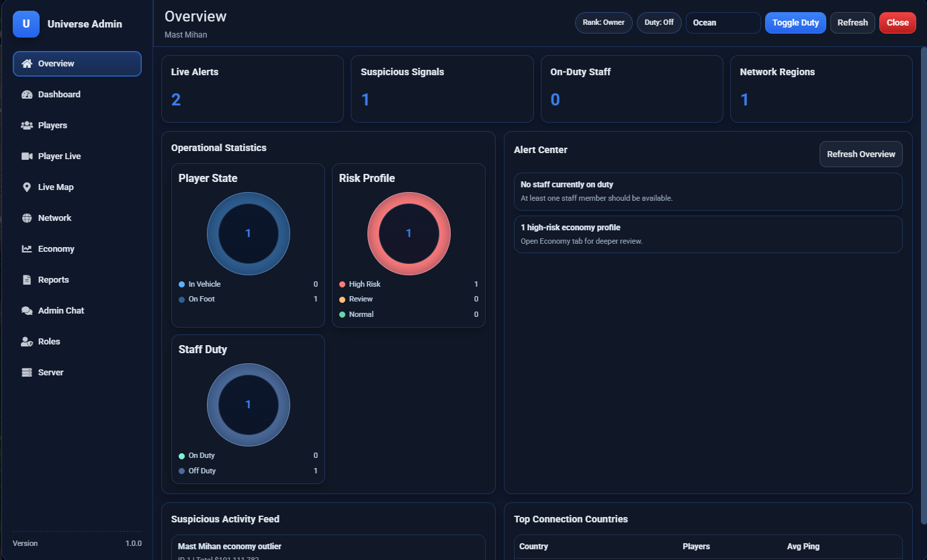Switch to Live Map view
Screen dimensions: 927x560
[77, 187]
